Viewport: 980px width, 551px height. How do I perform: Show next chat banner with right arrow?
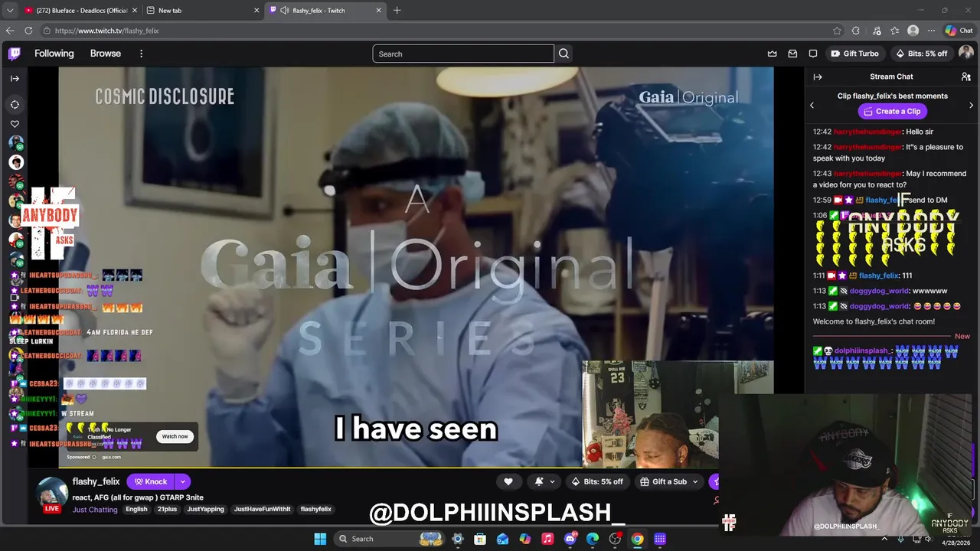point(971,105)
